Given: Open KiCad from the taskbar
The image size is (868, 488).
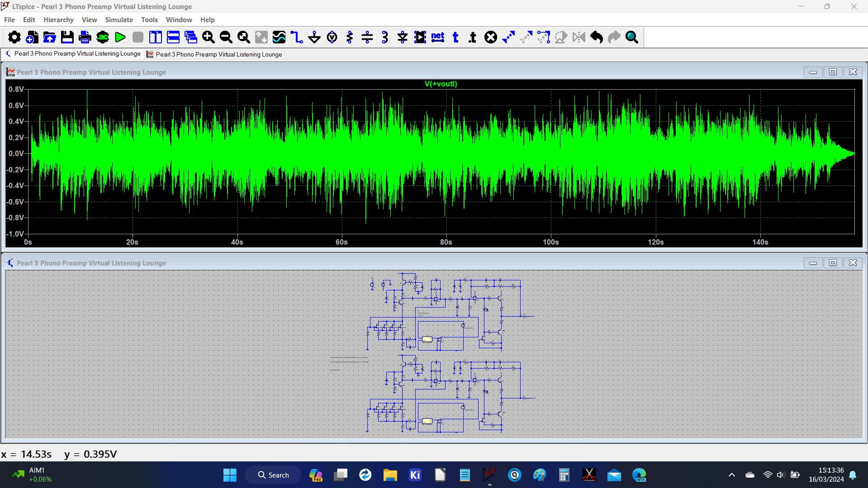Looking at the screenshot, I should (415, 475).
